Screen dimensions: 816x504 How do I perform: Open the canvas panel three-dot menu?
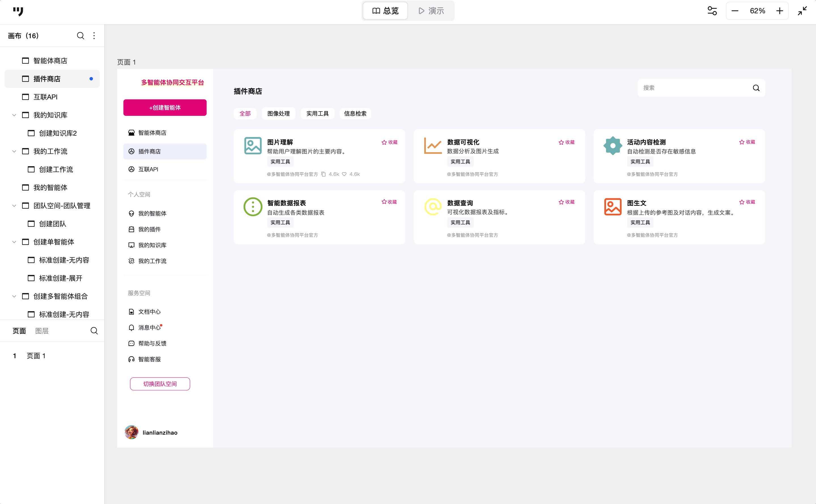[94, 36]
